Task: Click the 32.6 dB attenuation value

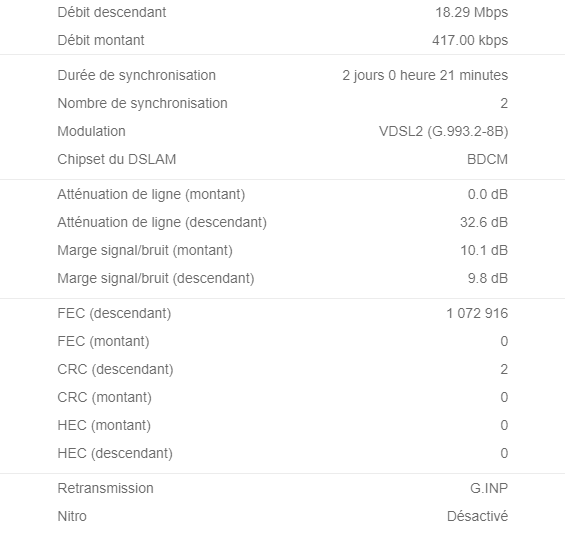Action: click(x=484, y=222)
